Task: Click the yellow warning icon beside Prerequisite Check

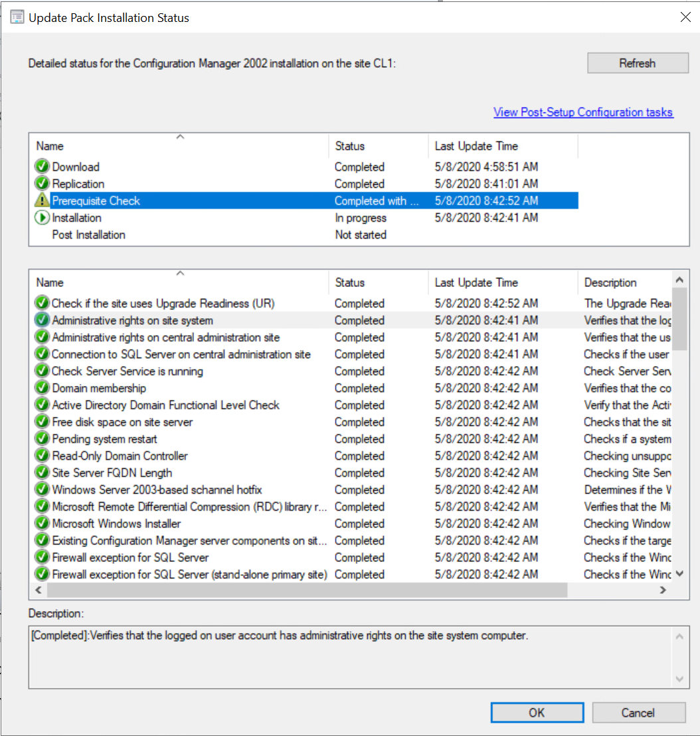Action: (42, 200)
